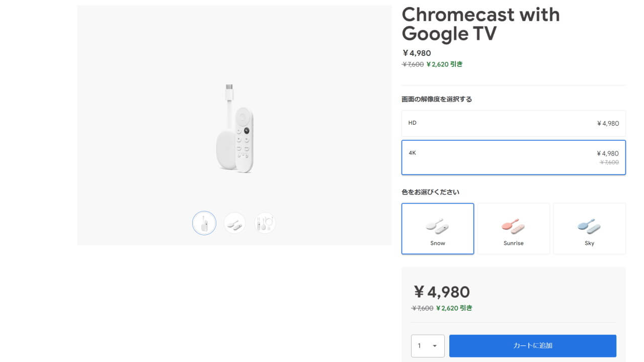Choose the Sky color option
The width and height of the screenshot is (644, 362).
coord(589,228)
